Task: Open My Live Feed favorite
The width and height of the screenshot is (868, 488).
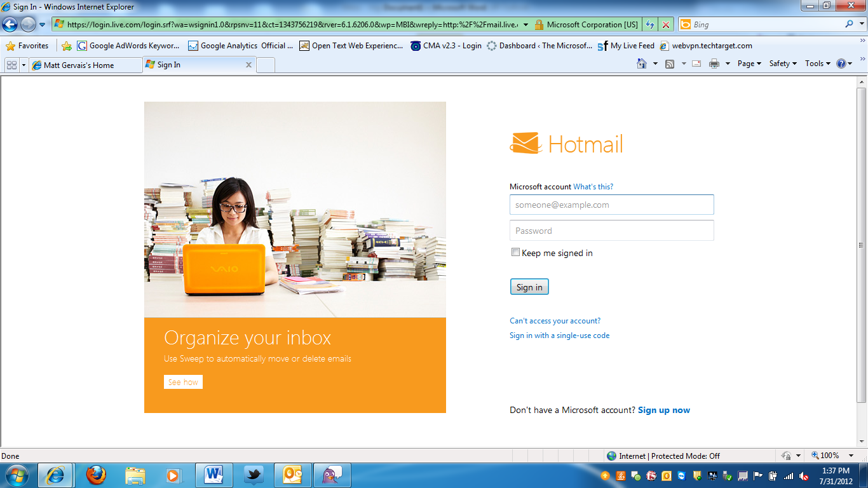Action: click(626, 46)
